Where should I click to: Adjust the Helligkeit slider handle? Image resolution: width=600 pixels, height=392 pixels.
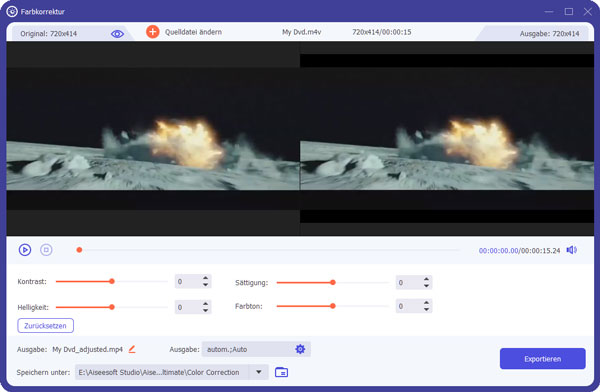(112, 307)
